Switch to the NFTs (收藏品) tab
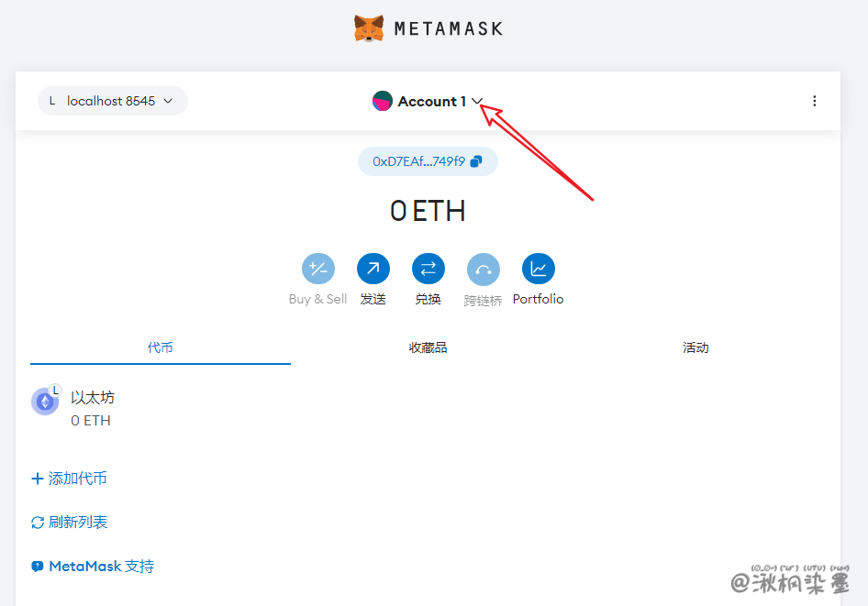The width and height of the screenshot is (868, 606). tap(428, 347)
